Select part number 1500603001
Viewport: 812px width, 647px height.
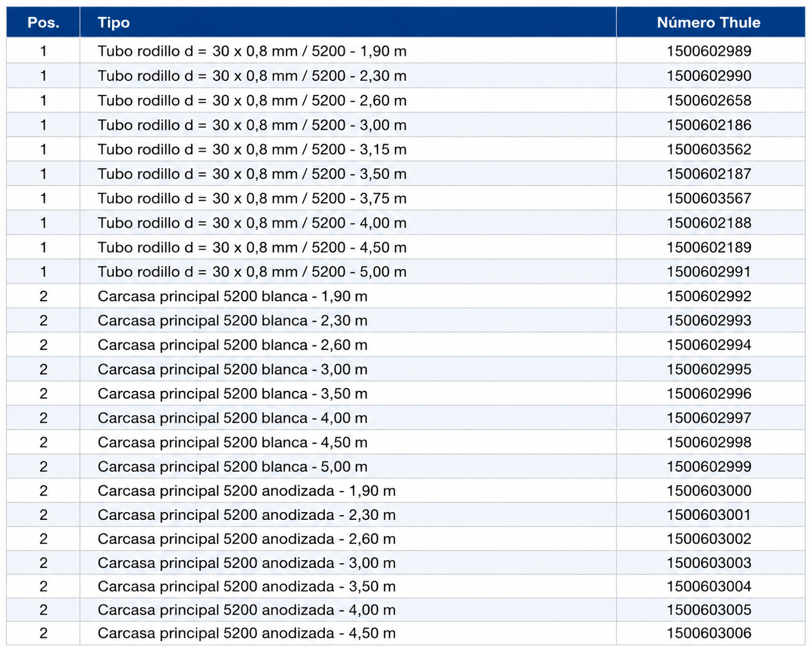[709, 515]
